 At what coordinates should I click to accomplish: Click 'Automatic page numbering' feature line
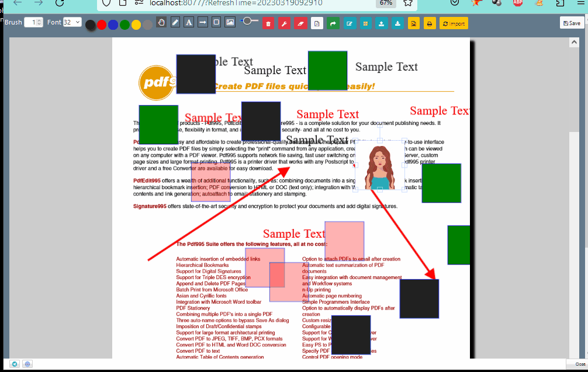tap(332, 296)
